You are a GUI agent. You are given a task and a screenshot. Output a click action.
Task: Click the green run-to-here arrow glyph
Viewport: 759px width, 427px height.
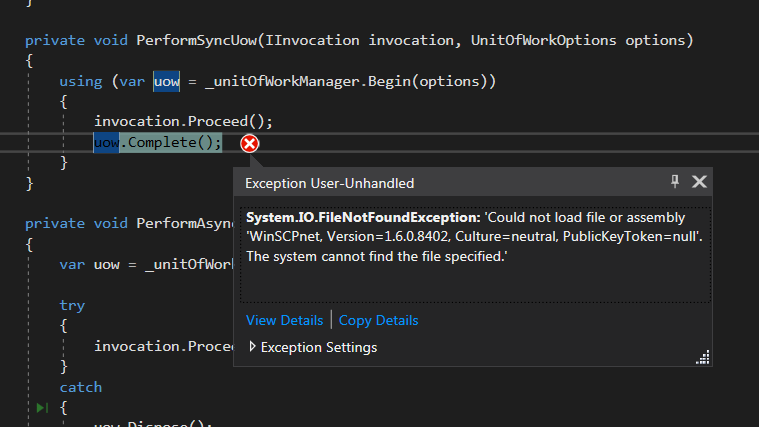pyautogui.click(x=42, y=408)
